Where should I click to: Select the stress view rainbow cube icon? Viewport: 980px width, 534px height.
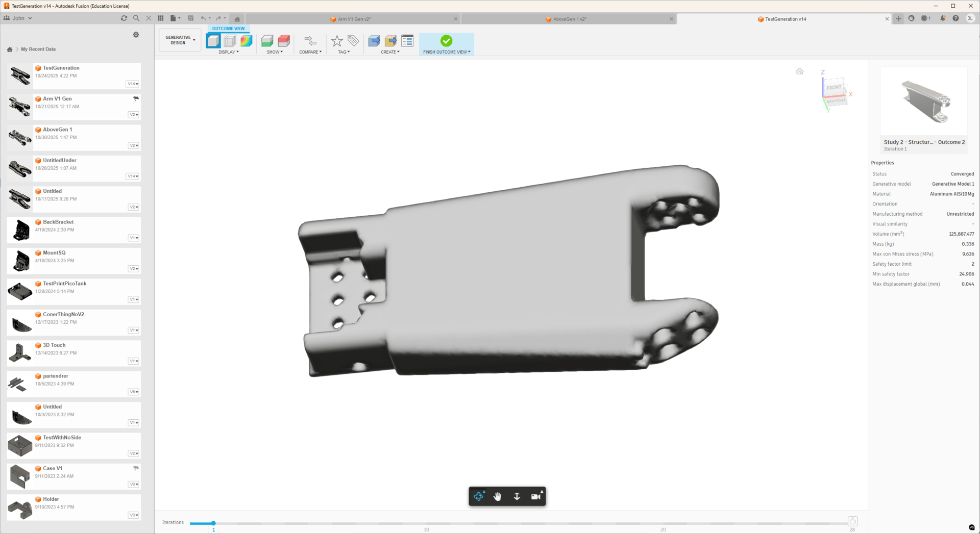point(247,41)
